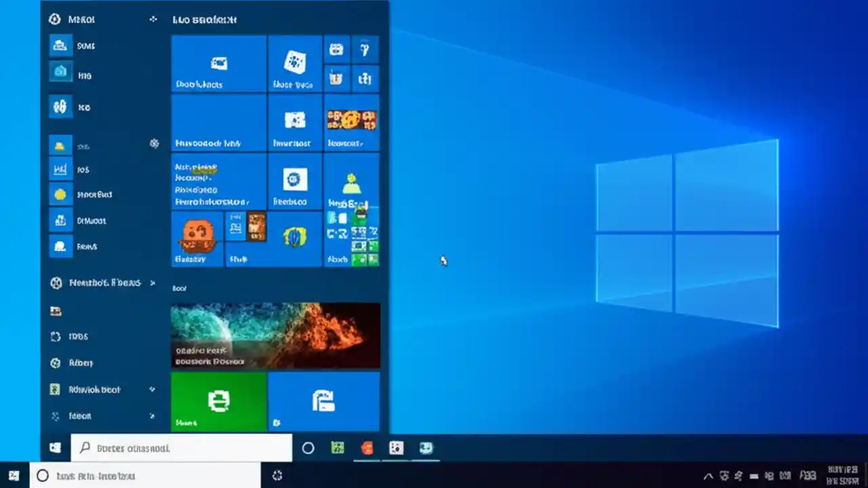Open the green printer tile below the banner
This screenshot has width=868, height=488.
pos(219,401)
